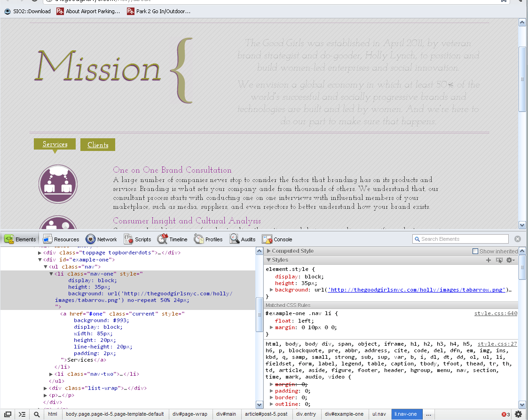Collapse the li.nav-one node
Image resolution: width=528 pixels, height=420 pixels.
[51, 274]
